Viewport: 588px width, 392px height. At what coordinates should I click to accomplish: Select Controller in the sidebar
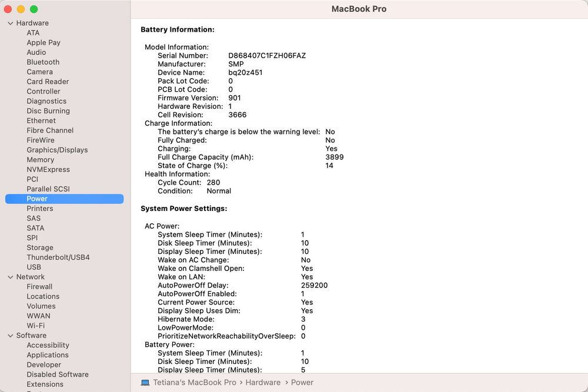click(44, 92)
